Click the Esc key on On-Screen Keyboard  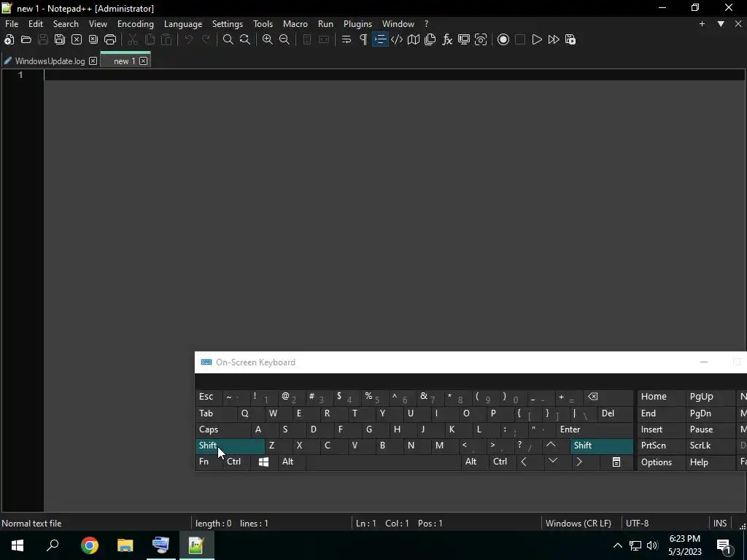[209, 397]
